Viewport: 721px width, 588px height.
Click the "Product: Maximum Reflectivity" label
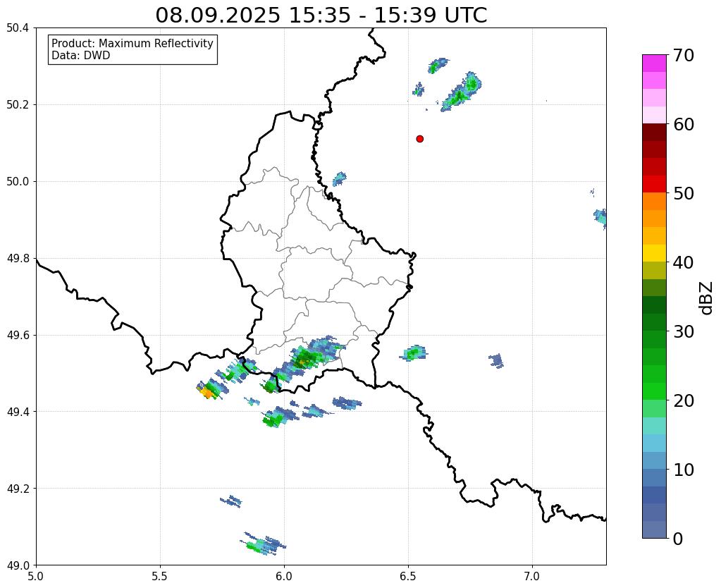click(x=133, y=43)
